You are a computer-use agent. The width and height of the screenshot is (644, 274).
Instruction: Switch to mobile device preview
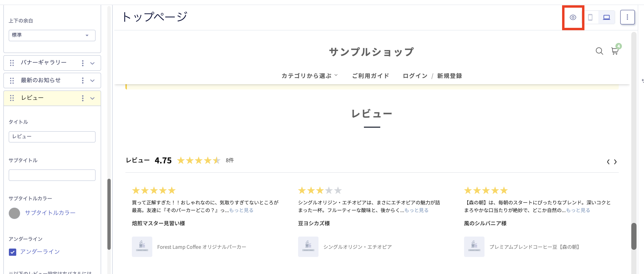tap(590, 17)
